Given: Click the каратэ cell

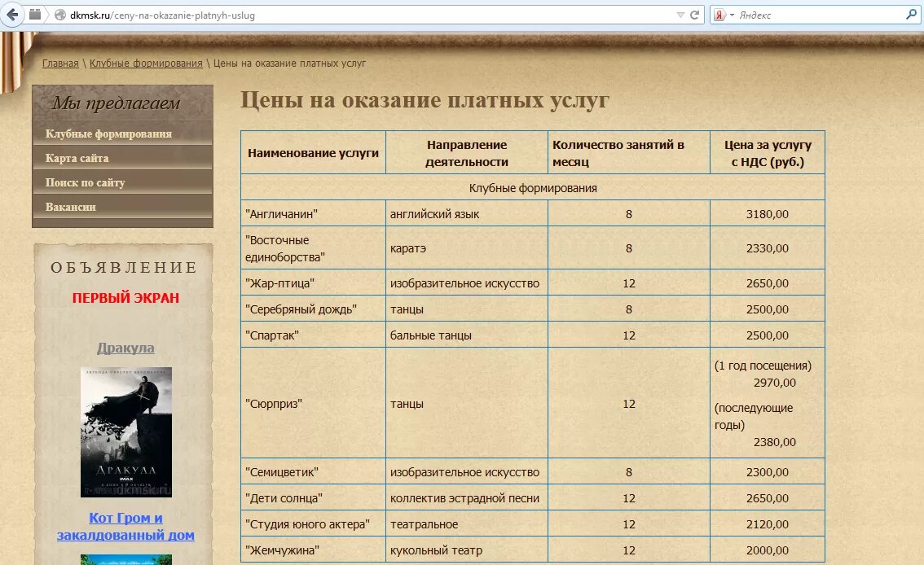Looking at the screenshot, I should tap(467, 248).
